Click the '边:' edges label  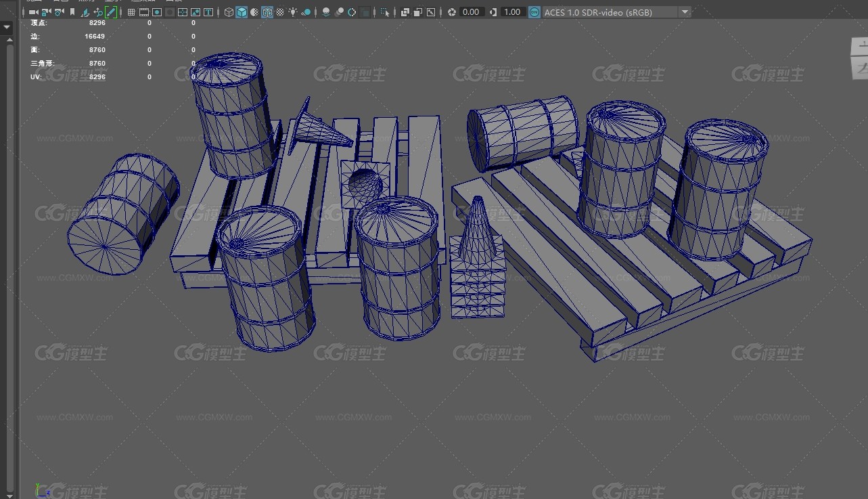coord(34,37)
